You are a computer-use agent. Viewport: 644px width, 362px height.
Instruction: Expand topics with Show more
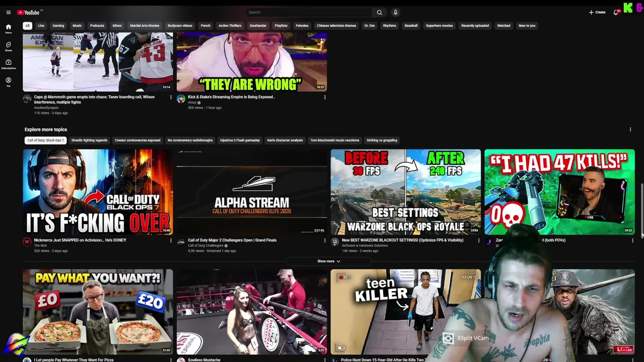pyautogui.click(x=329, y=261)
